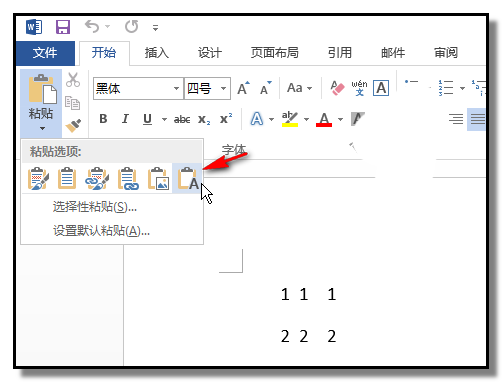Screen dimensions: 502x382
Task: Apply text effects with outlined A
Action: [257, 119]
